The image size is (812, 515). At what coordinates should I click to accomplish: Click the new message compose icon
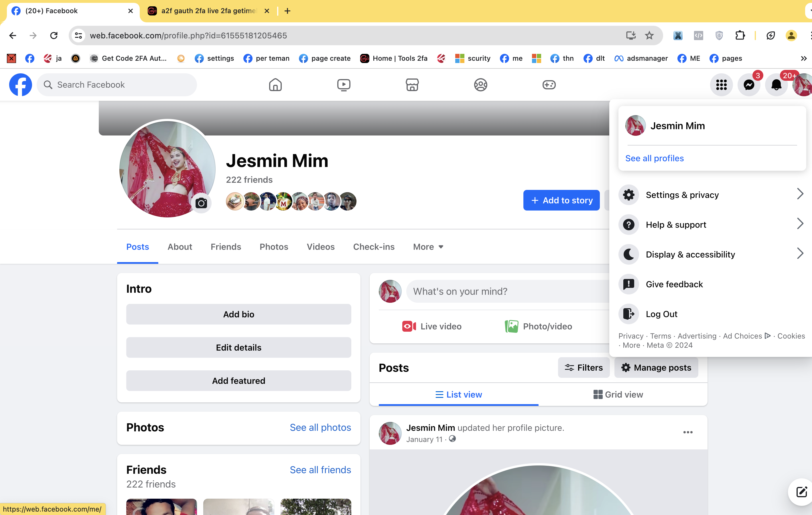pos(801,492)
